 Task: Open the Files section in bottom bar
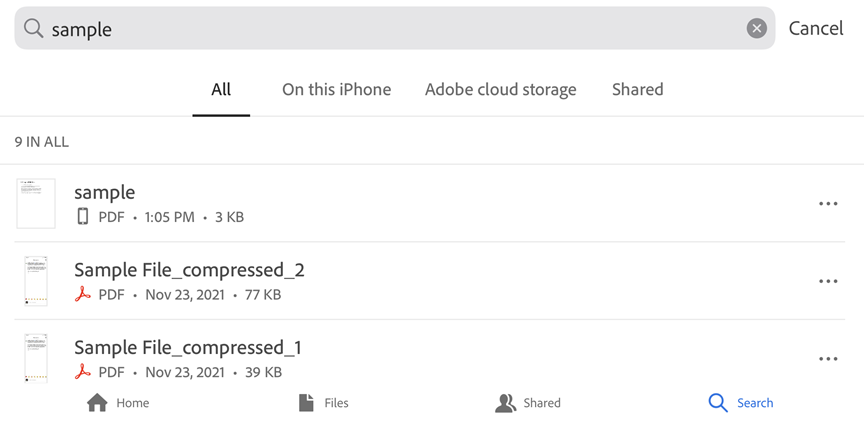tap(323, 403)
